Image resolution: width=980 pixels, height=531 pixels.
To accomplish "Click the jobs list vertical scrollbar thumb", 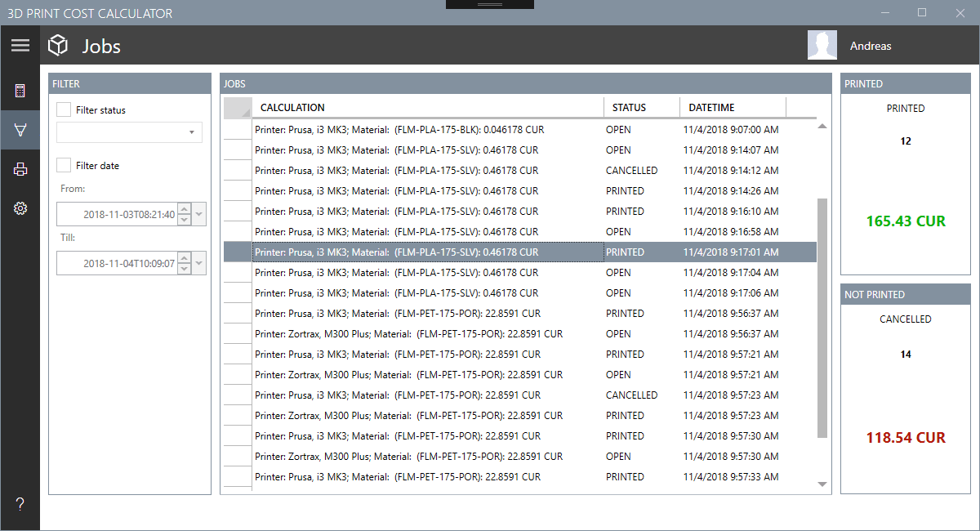I will coord(822,318).
